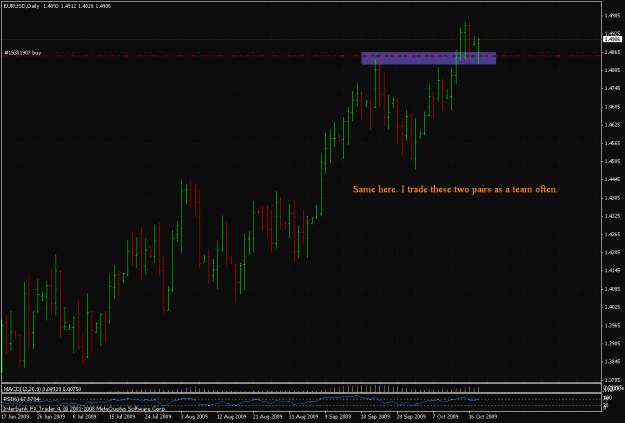
Task: Click the 31 Aug 2009 date label
Action: point(304,417)
